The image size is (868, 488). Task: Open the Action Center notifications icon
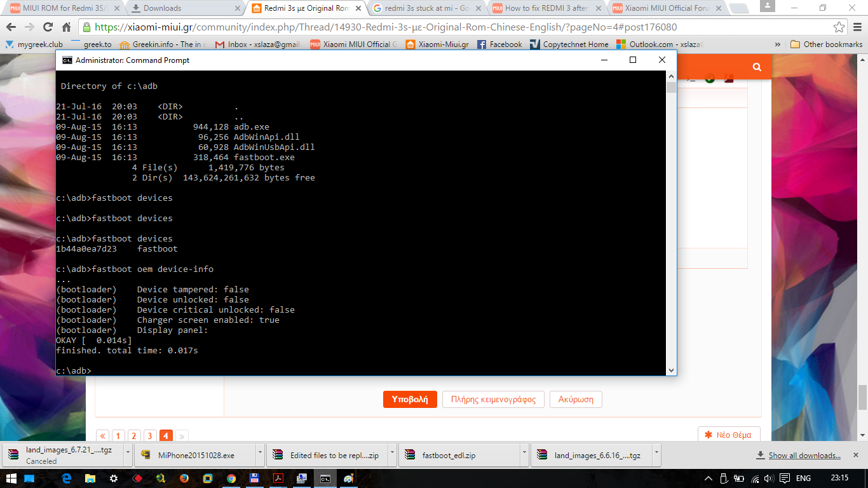785,478
